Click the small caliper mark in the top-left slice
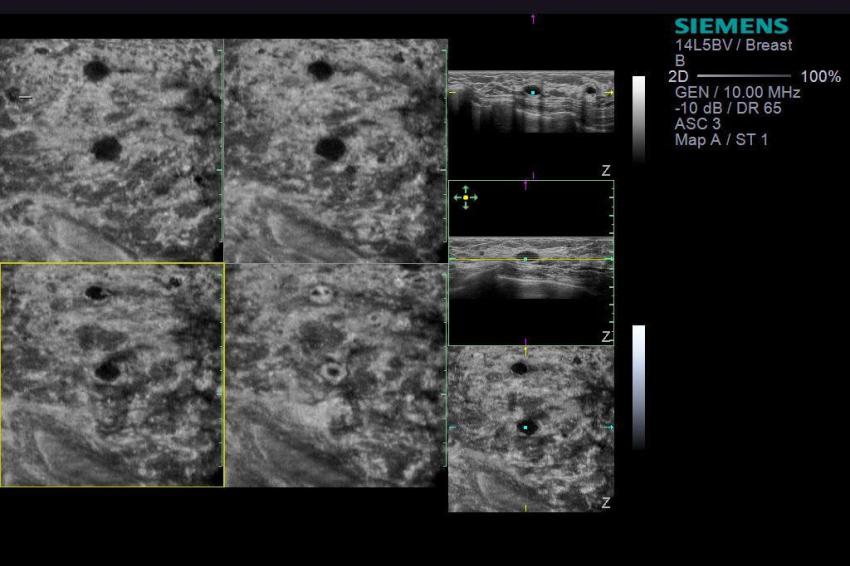The height and width of the screenshot is (566, 850). pos(25,98)
